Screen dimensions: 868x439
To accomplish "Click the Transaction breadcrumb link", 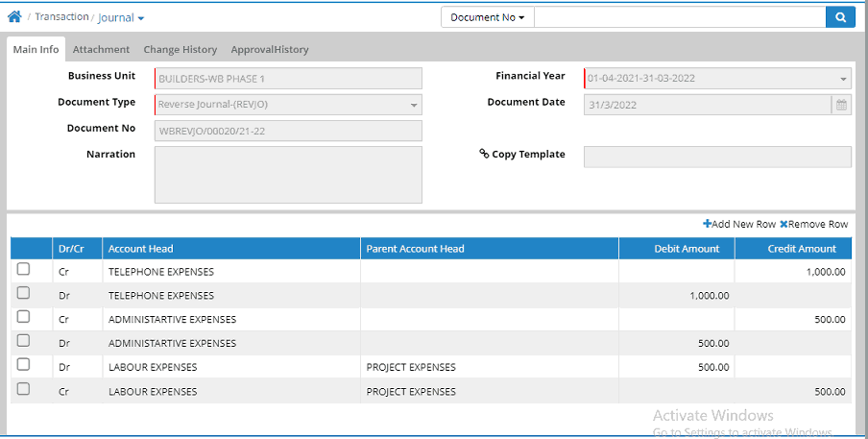I will (x=61, y=17).
